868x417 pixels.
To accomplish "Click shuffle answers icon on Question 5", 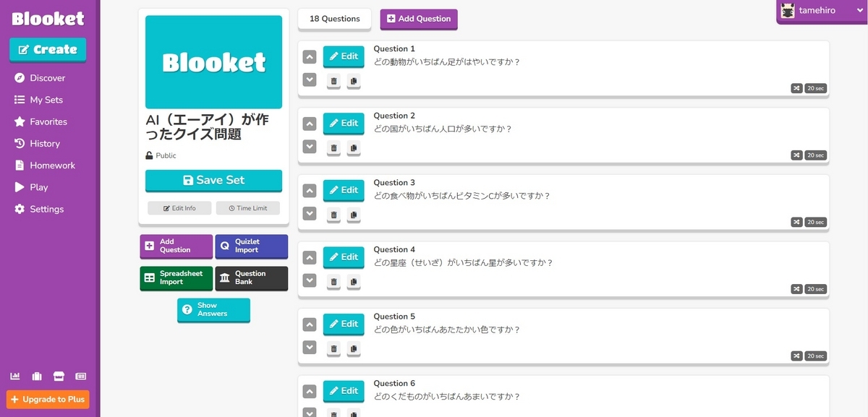I will tap(796, 356).
